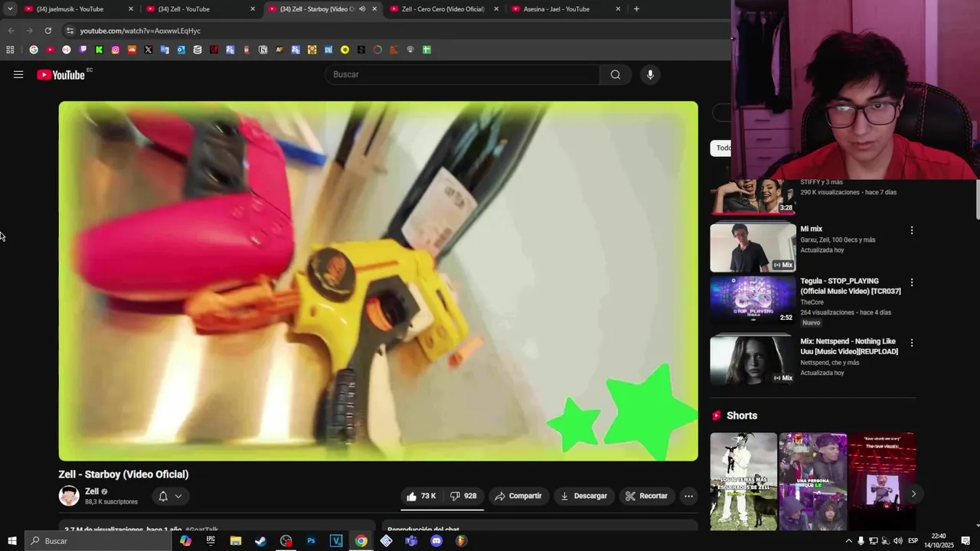980x551 pixels.
Task: Open Chrome from the taskbar
Action: (x=361, y=541)
